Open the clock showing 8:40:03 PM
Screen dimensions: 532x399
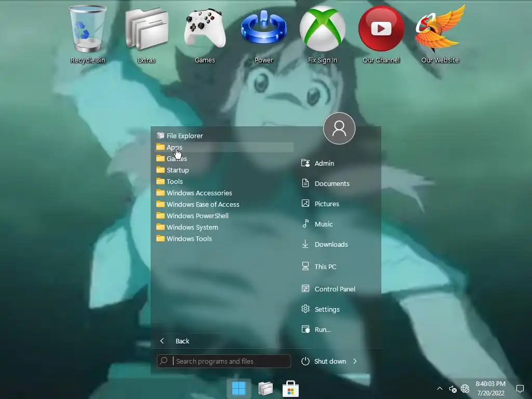(x=490, y=389)
